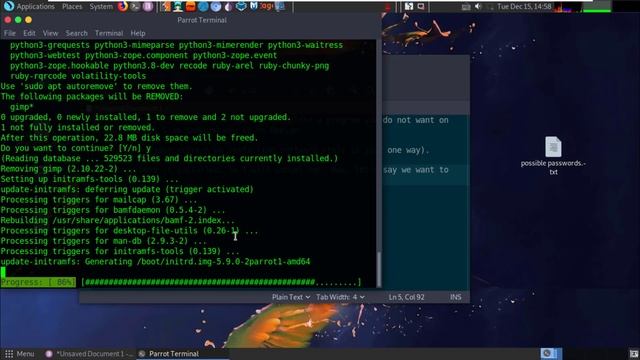The image size is (640, 360).
Task: Open the Maltego M panel launcher
Action: (253, 7)
